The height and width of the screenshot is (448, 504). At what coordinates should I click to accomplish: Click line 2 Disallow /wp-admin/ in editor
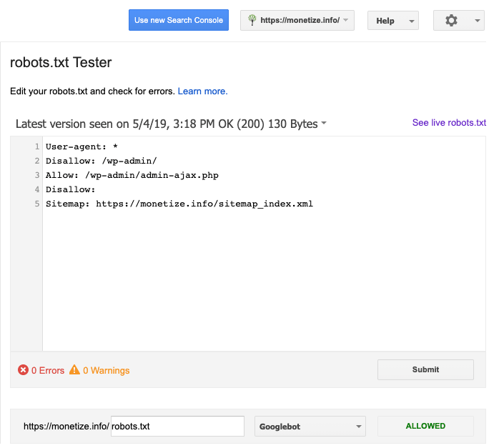tap(101, 161)
